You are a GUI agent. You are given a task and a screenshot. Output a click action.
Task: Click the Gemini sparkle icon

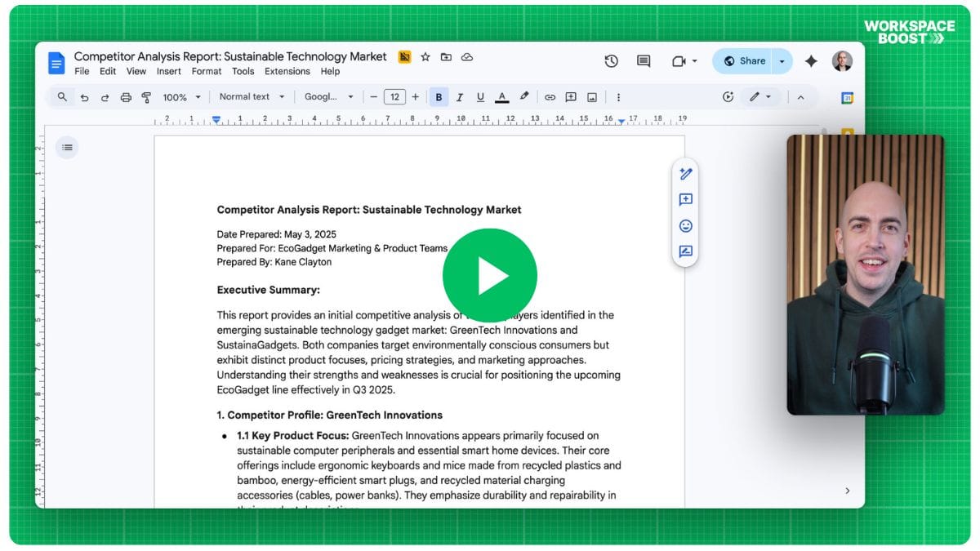tap(811, 61)
